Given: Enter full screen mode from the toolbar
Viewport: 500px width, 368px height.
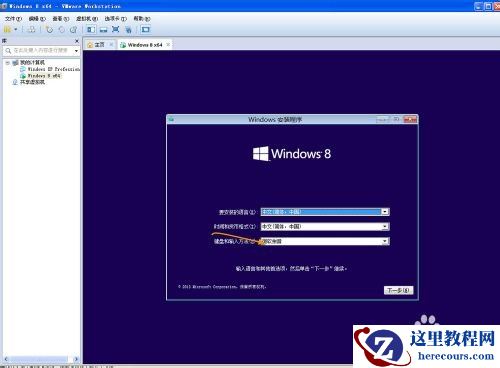Looking at the screenshot, I should 116,30.
